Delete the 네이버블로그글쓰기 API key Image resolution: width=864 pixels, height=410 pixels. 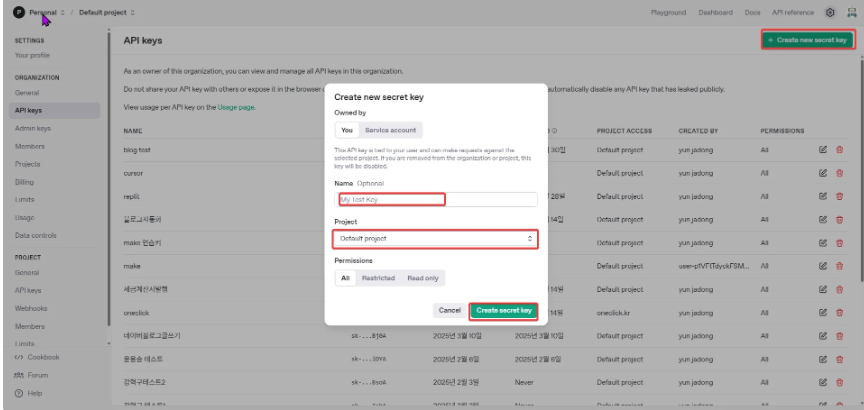(x=839, y=336)
